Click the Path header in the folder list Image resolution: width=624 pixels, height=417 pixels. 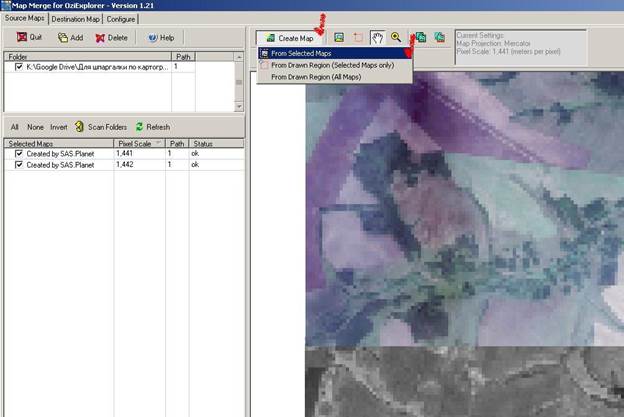pyautogui.click(x=183, y=57)
